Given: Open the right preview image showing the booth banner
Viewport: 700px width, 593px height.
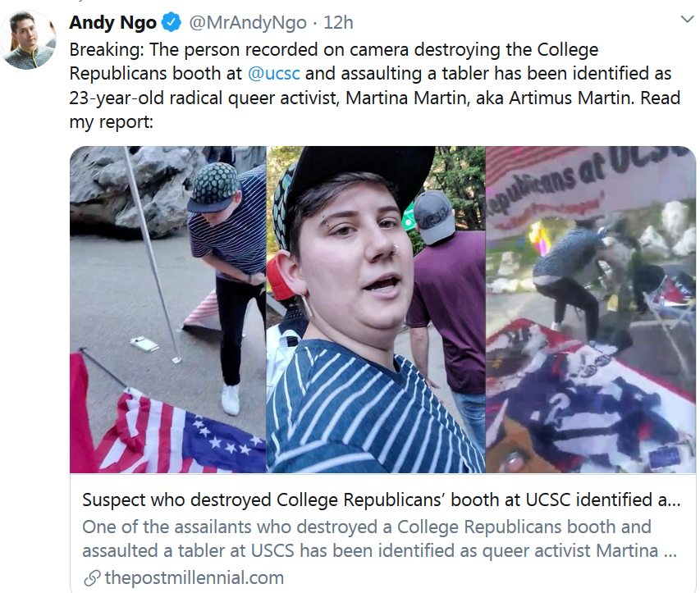Looking at the screenshot, I should point(591,309).
